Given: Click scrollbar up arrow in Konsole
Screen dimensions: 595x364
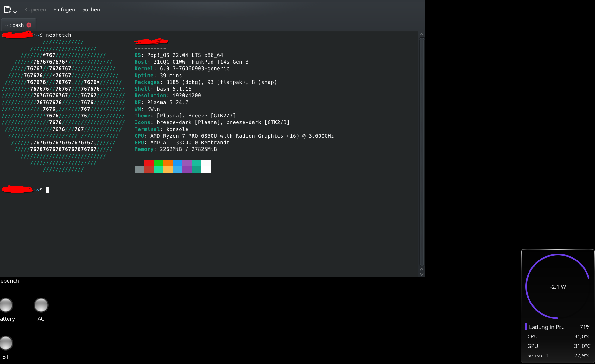Looking at the screenshot, I should [x=421, y=34].
